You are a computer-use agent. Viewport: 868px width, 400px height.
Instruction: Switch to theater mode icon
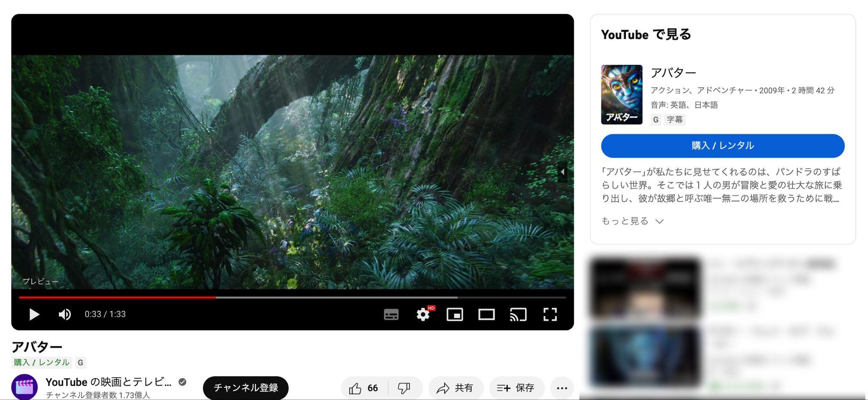tap(487, 314)
